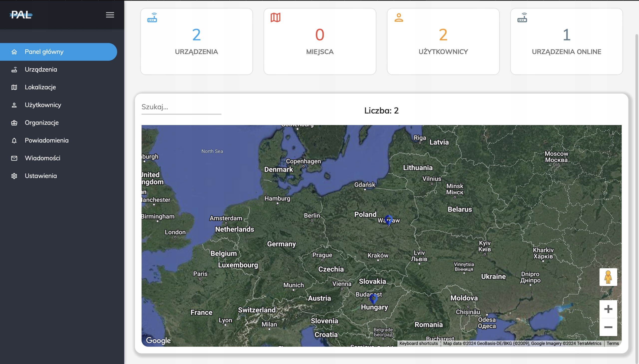Click the Google logo on map
The height and width of the screenshot is (364, 639).
click(158, 340)
